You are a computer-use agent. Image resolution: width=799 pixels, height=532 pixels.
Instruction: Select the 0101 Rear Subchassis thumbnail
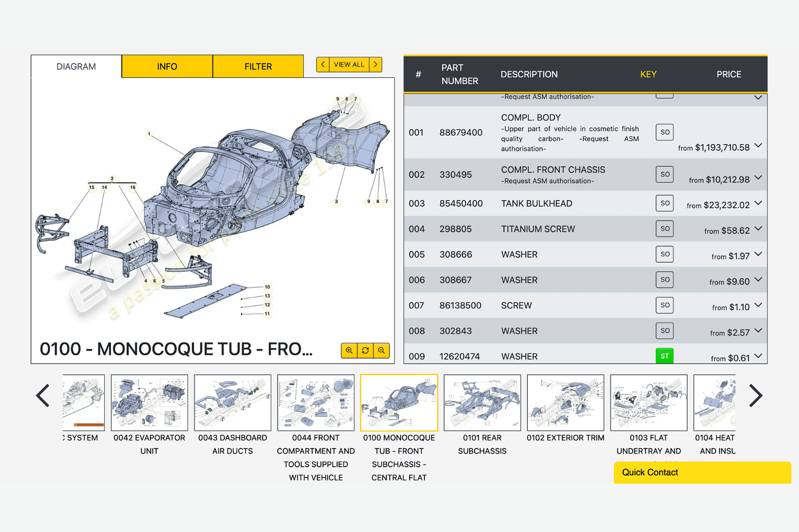(482, 403)
